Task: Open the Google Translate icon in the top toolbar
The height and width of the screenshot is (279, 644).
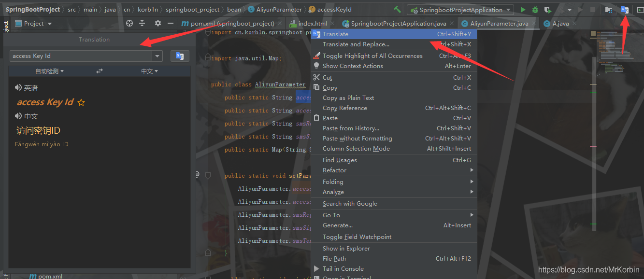Action: 625,10
